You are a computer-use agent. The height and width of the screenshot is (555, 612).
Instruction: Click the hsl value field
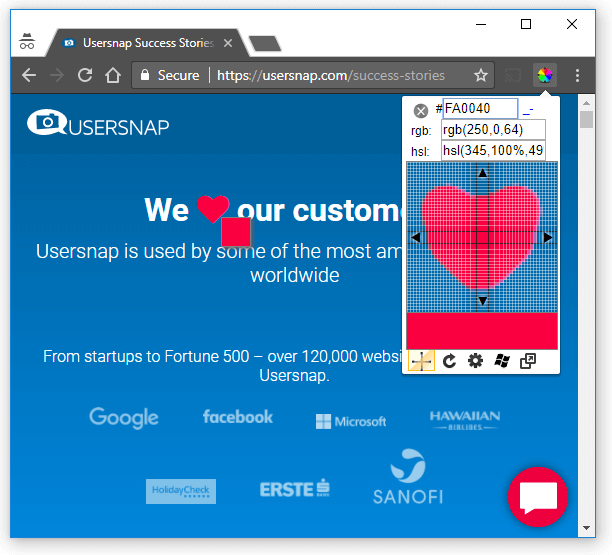point(493,150)
